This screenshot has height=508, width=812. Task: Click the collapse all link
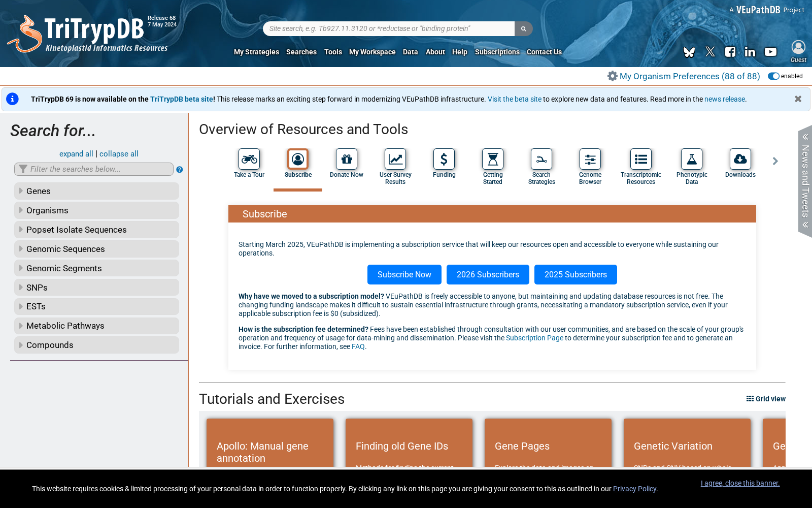coord(119,154)
